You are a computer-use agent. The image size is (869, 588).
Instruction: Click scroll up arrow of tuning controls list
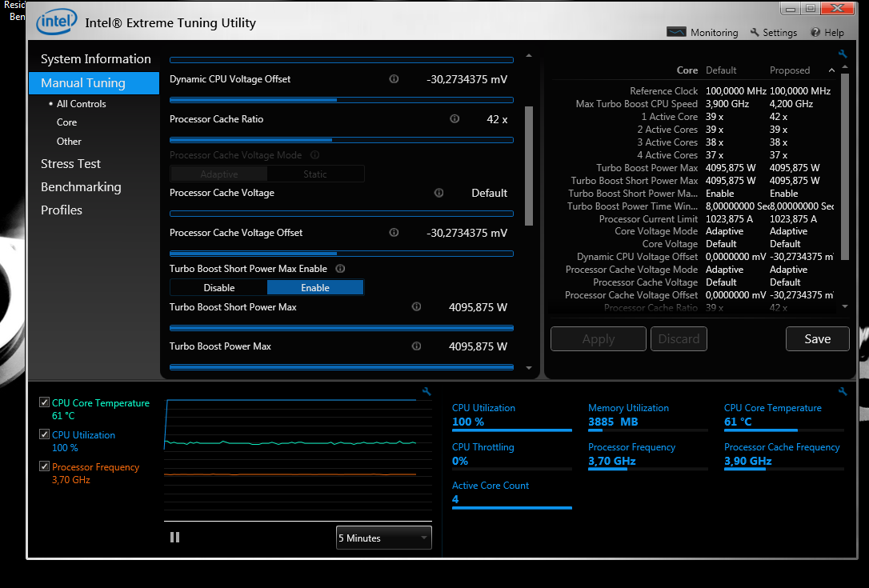click(529, 55)
